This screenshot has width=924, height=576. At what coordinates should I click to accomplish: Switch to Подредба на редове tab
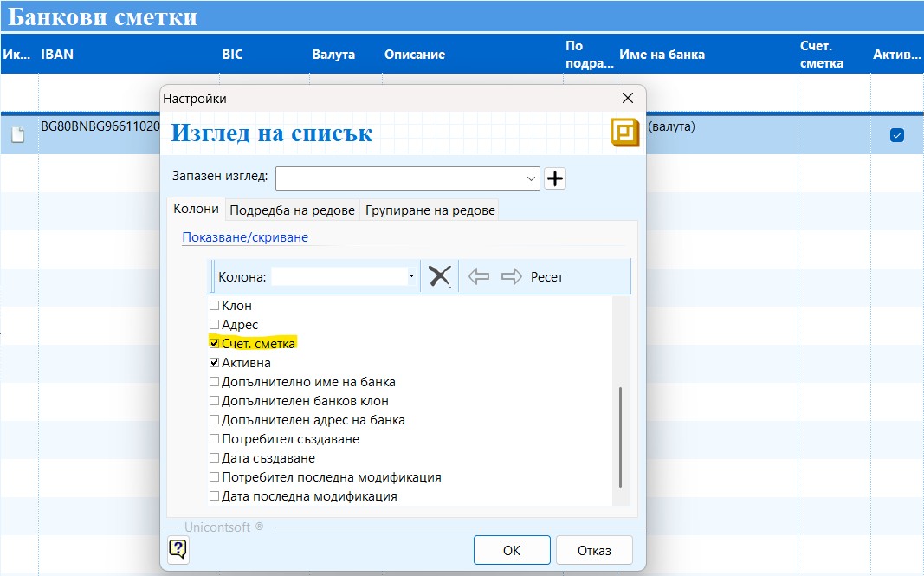293,210
